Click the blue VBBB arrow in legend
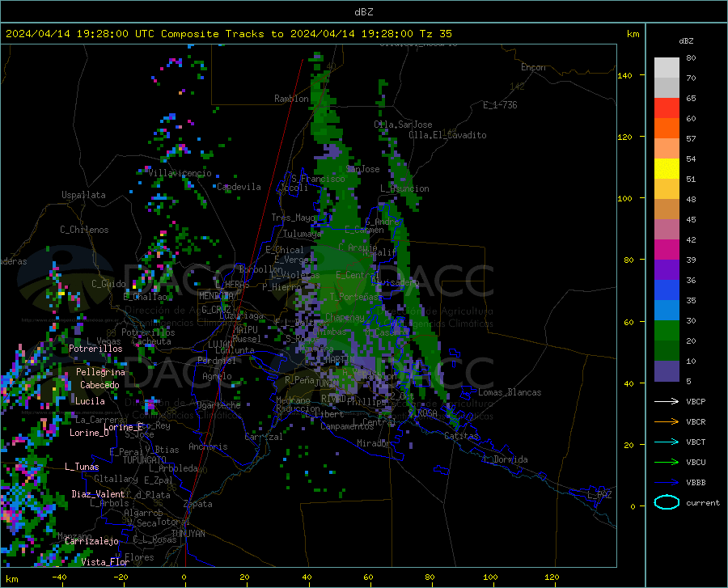 (667, 483)
